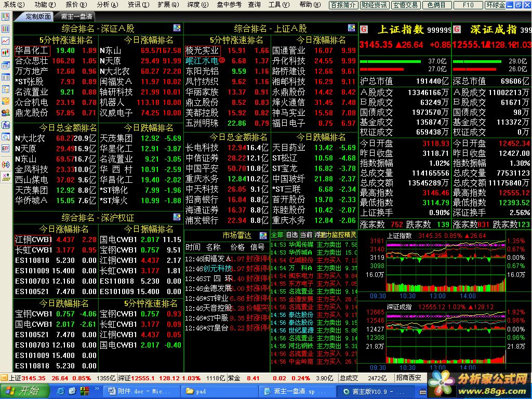
Task: Open settings icon of 市场雷达 panel
Action: (263, 235)
